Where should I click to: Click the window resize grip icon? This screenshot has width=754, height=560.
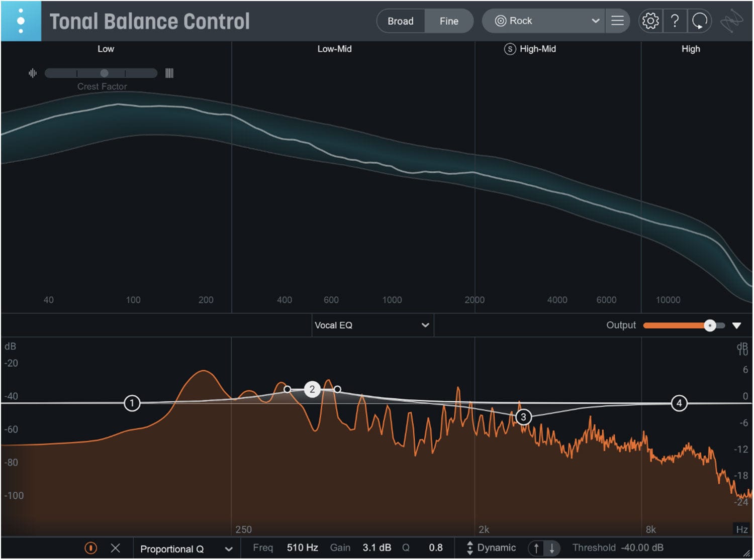746,553
